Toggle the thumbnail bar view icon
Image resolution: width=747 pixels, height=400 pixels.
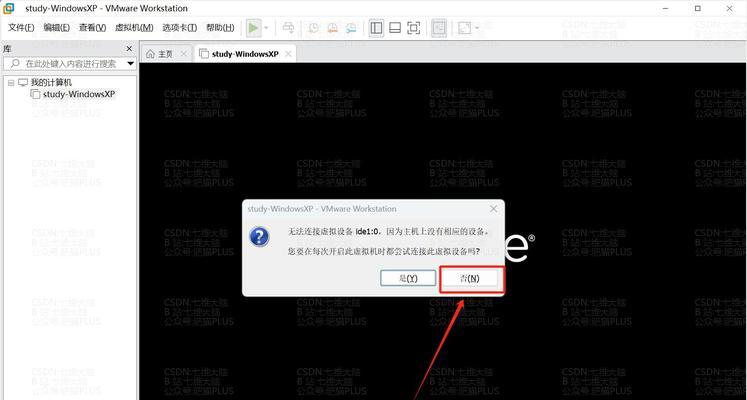click(x=395, y=28)
